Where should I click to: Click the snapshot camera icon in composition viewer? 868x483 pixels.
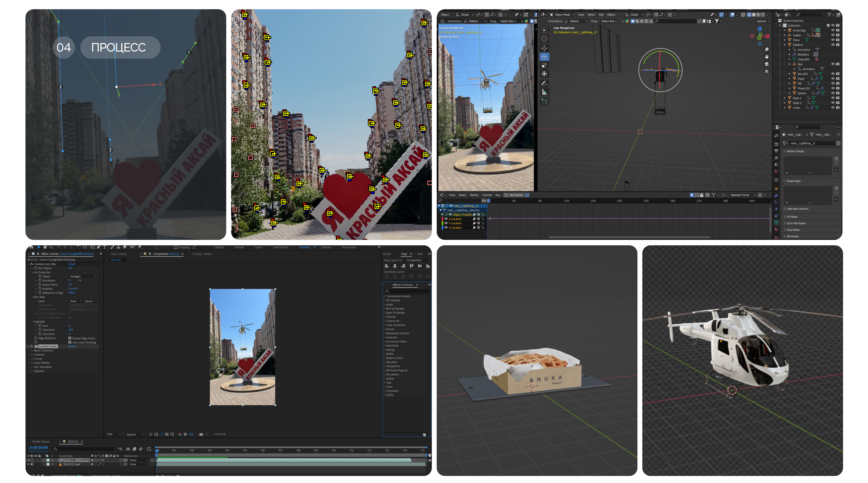click(x=201, y=434)
